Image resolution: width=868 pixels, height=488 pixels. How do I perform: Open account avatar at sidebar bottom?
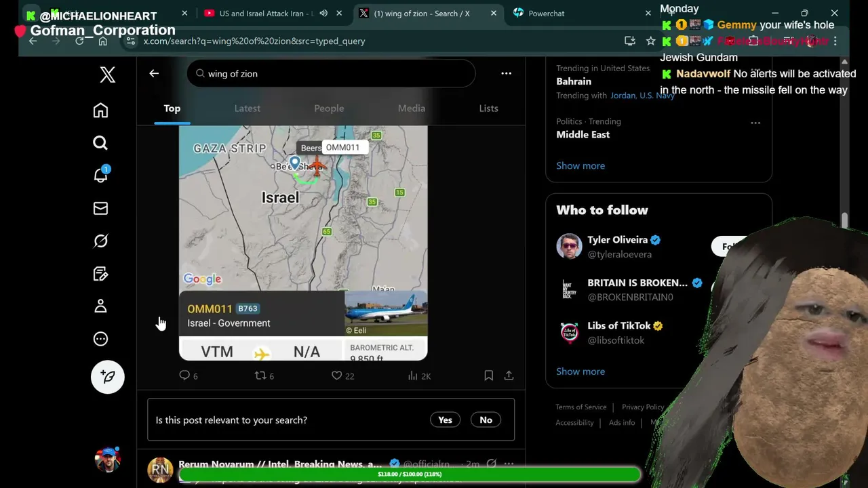(107, 459)
